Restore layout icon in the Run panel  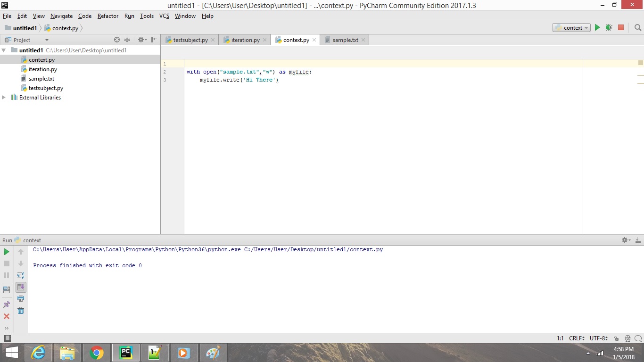[x=7, y=290]
